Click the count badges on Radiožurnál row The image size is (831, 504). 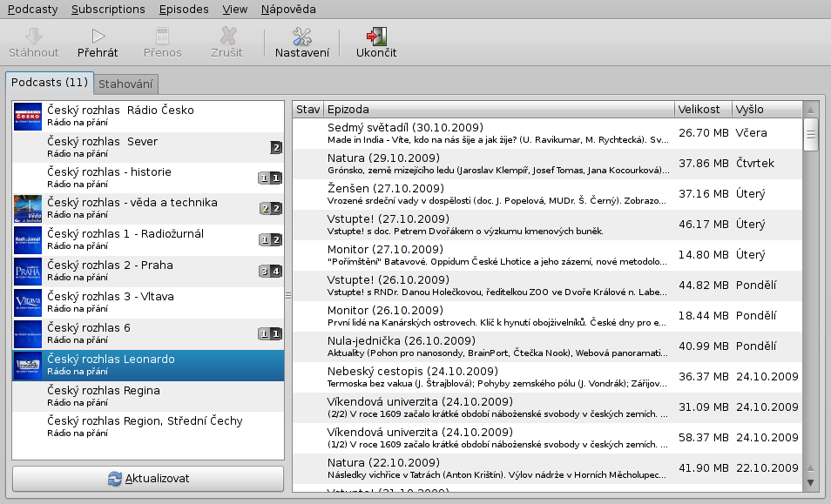(x=270, y=240)
